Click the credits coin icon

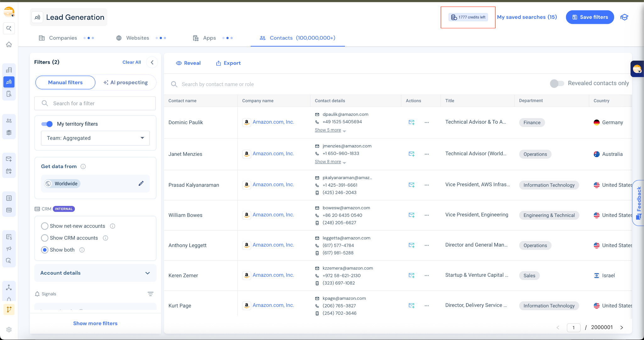tap(454, 17)
